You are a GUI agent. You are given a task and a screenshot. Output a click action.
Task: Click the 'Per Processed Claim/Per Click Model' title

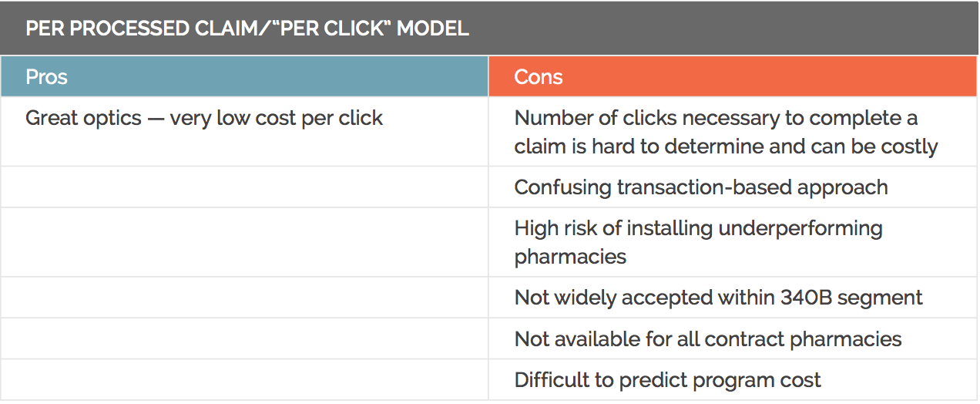click(247, 29)
